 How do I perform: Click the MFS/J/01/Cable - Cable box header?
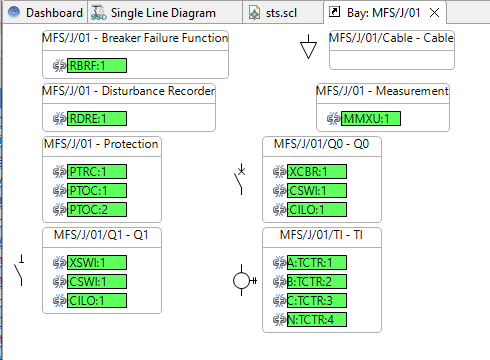click(392, 38)
